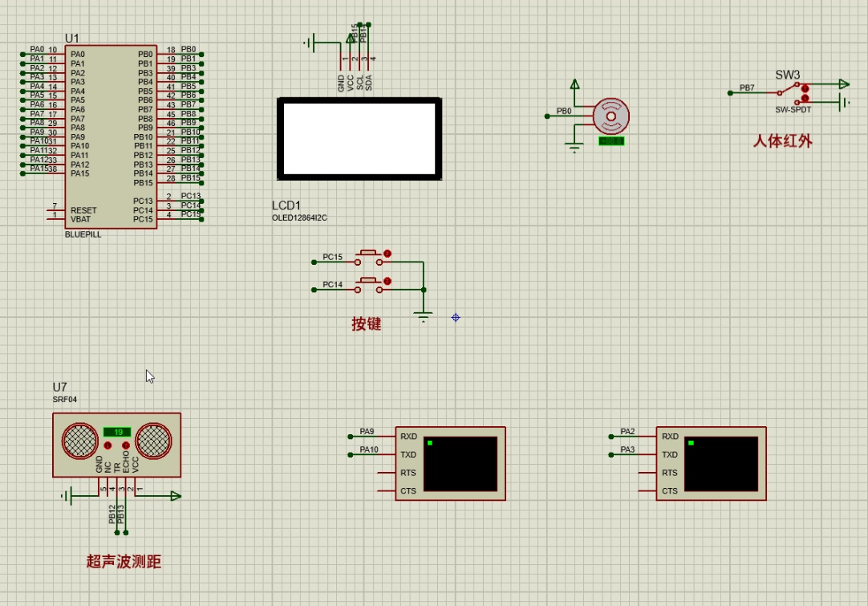This screenshot has height=606, width=868.
Task: Click the servo motor symbol connected to PB0
Action: click(x=610, y=116)
